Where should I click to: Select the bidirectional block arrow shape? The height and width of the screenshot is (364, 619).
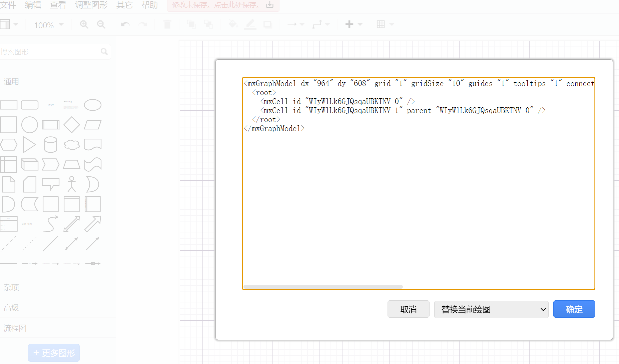pyautogui.click(x=72, y=224)
